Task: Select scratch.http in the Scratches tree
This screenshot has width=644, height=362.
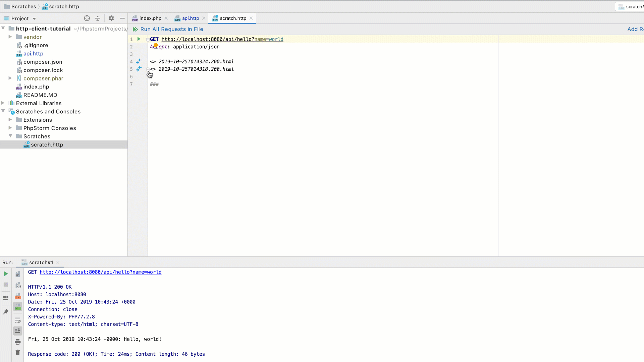Action: [x=47, y=144]
